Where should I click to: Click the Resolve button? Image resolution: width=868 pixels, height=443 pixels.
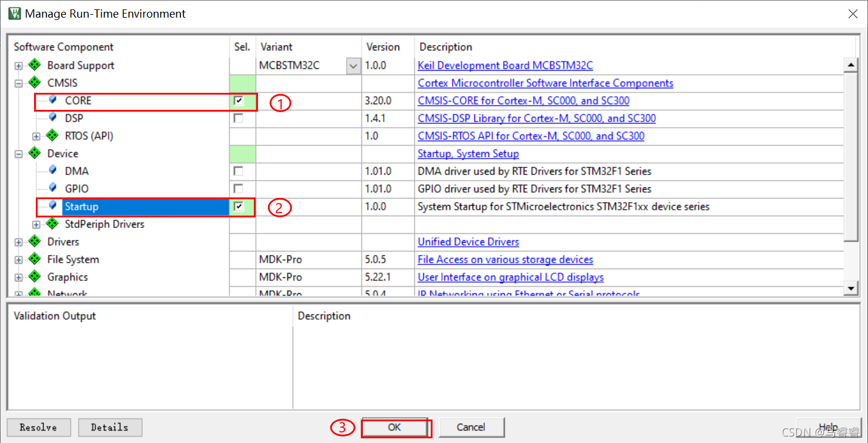[38, 427]
